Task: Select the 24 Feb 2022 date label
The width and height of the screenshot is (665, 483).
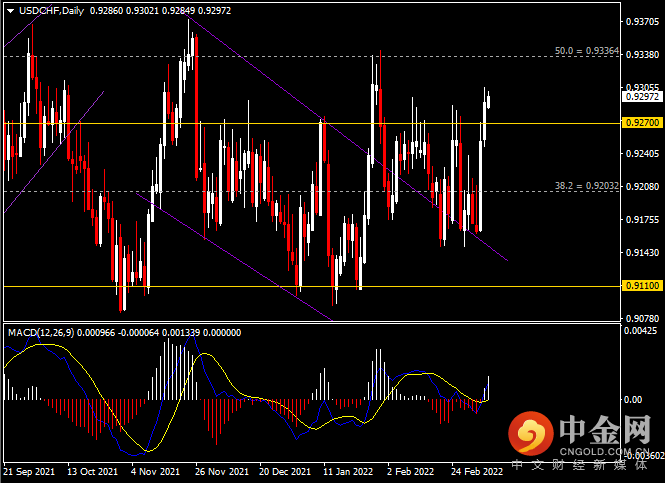Action: tap(476, 470)
